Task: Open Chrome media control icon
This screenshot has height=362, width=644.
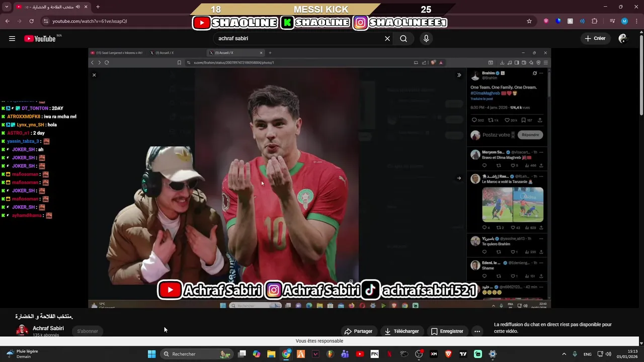Action: pos(612,21)
